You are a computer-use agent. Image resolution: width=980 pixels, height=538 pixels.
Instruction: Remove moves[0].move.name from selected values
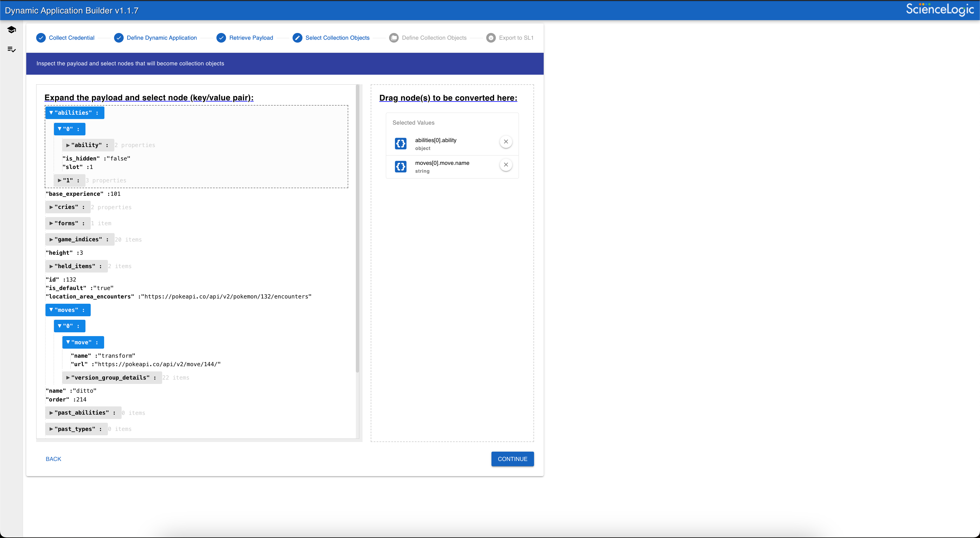[x=505, y=165]
